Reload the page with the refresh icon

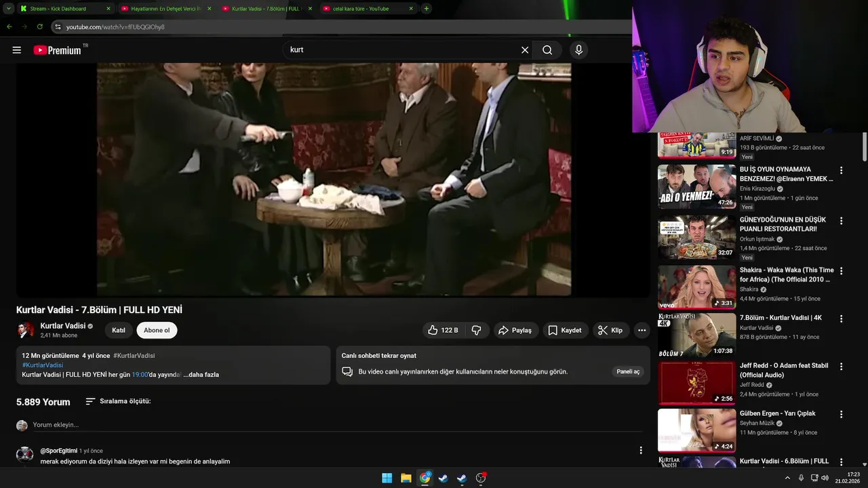40,26
